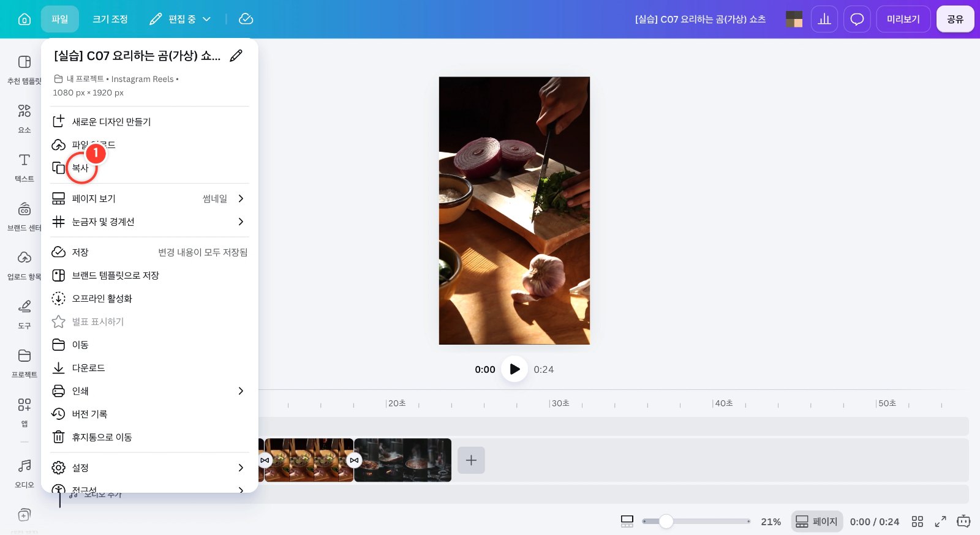
Task: Open the 프로젝트 folder panel
Action: 24,364
